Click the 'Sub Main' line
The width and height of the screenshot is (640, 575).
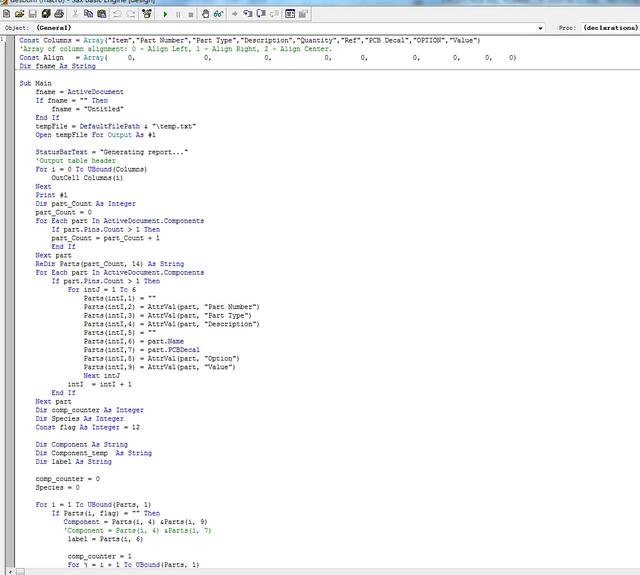tap(36, 83)
